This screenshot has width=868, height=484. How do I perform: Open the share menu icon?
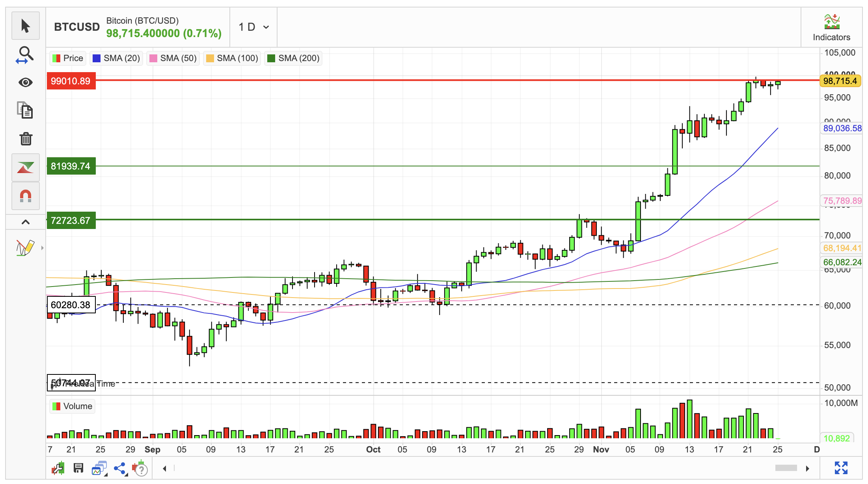(120, 468)
